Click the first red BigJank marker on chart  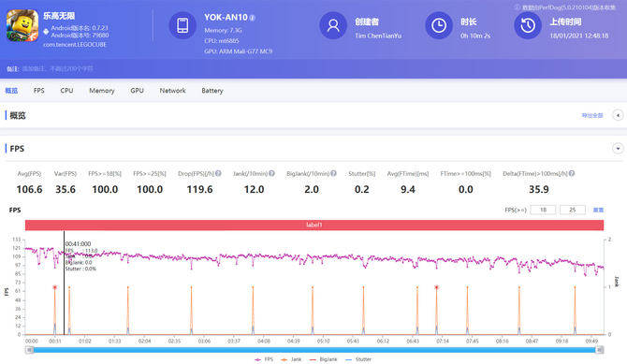pyautogui.click(x=55, y=287)
